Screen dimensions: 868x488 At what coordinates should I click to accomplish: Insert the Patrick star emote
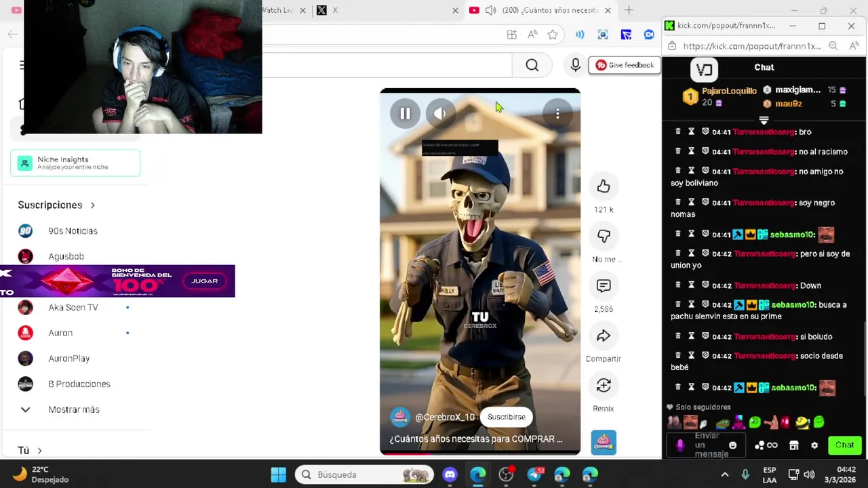point(770,423)
